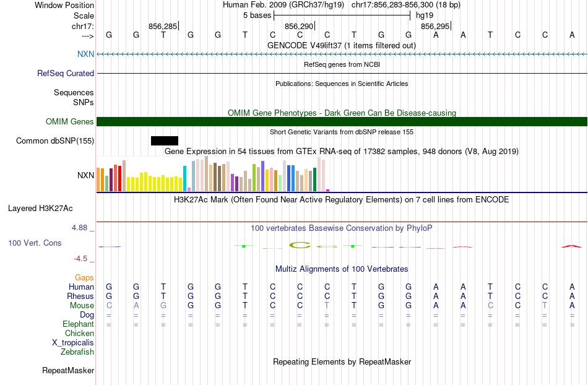Image resolution: width=588 pixels, height=385 pixels.
Task: Click Repeating Elements by RepeatMasker title
Action: (x=342, y=361)
